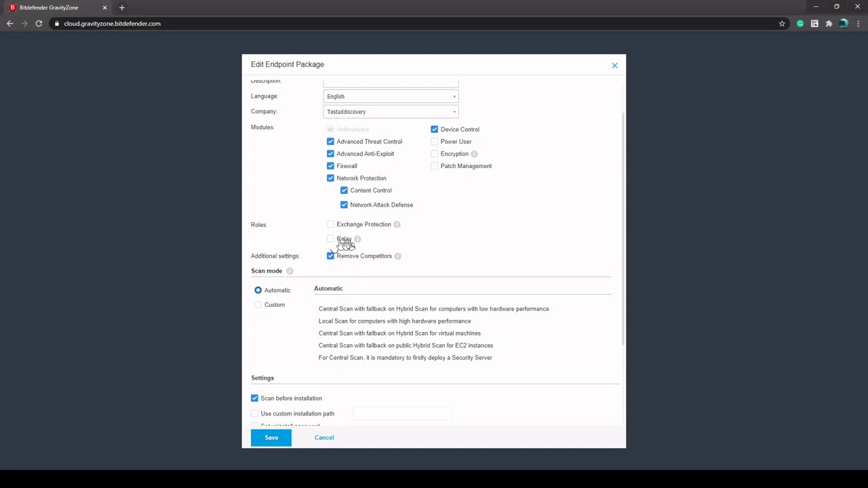Bookmark this page with the star icon
The image size is (868, 488).
pyautogui.click(x=782, y=24)
